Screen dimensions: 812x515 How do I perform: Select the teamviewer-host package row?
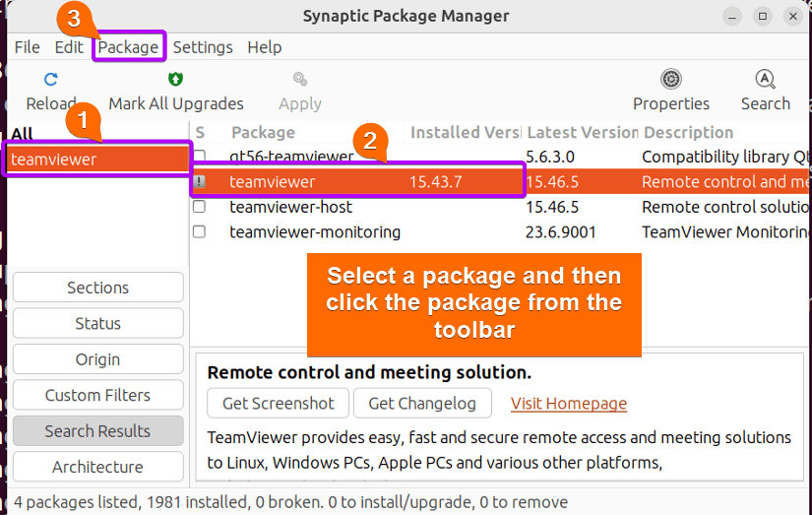tap(499, 207)
